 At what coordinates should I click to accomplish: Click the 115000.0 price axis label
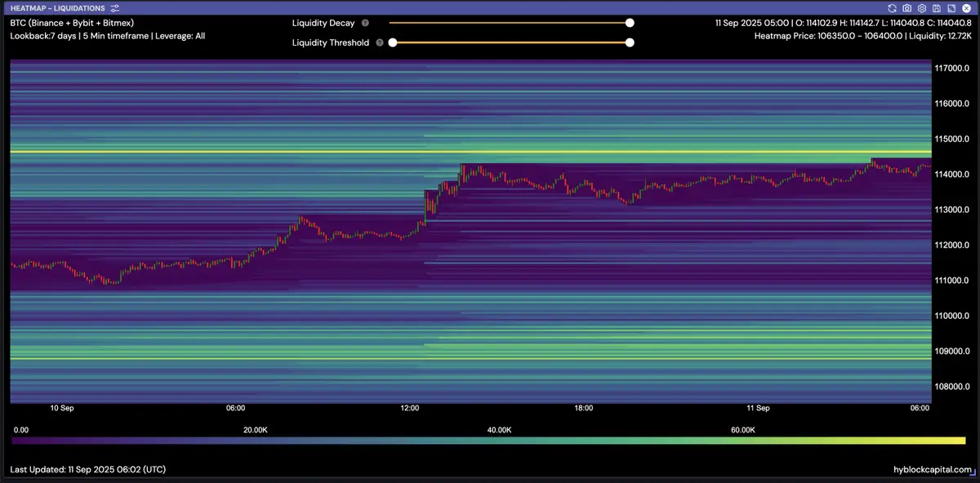coord(951,139)
